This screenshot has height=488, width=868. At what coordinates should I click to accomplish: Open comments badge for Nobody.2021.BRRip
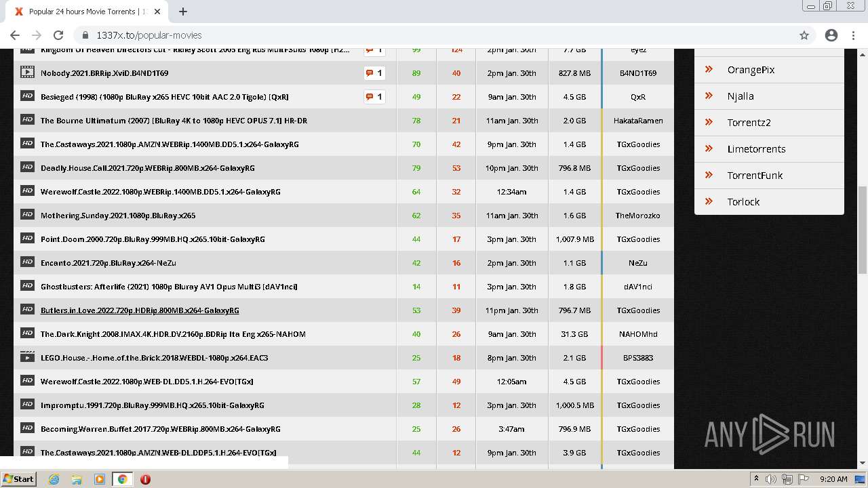click(x=374, y=73)
